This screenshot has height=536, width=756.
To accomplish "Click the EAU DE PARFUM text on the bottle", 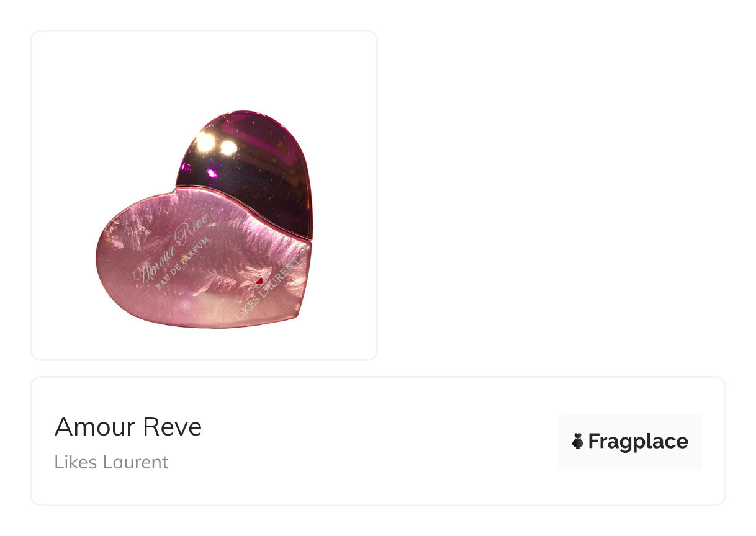I will tap(182, 264).
